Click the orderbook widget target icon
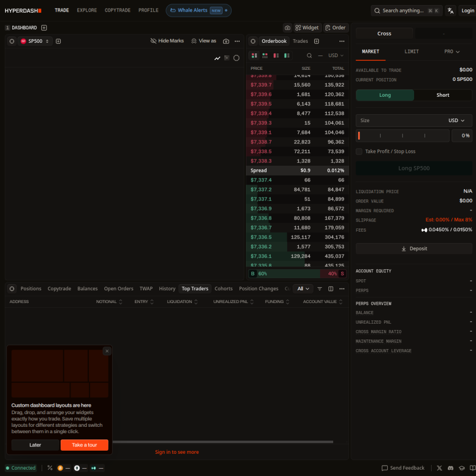Screen dimensions: 476x476 [253, 41]
